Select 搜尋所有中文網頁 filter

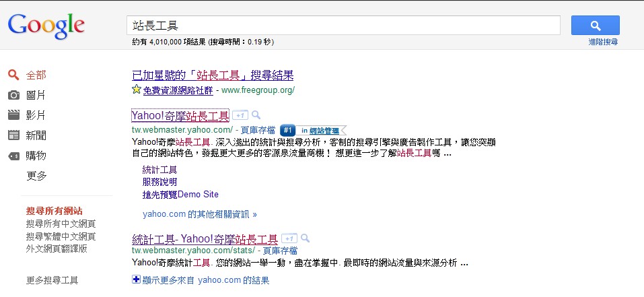click(x=61, y=224)
